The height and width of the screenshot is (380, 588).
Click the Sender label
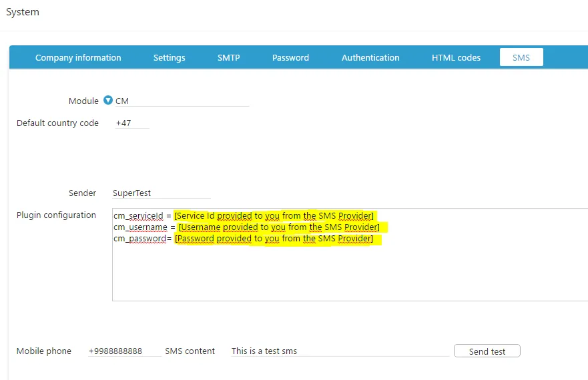tap(82, 193)
